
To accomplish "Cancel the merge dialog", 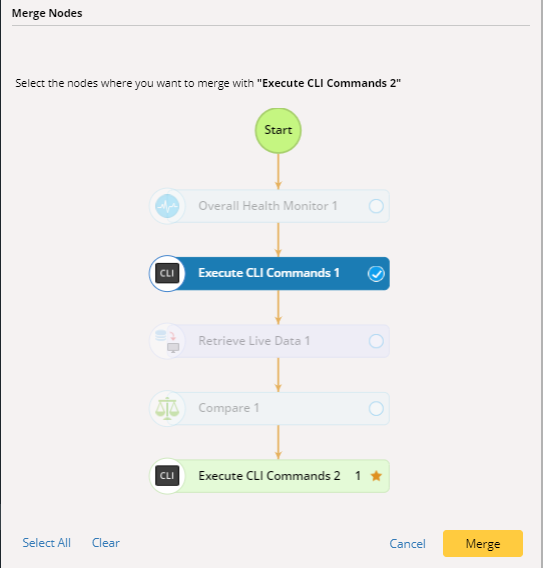I will tap(408, 543).
